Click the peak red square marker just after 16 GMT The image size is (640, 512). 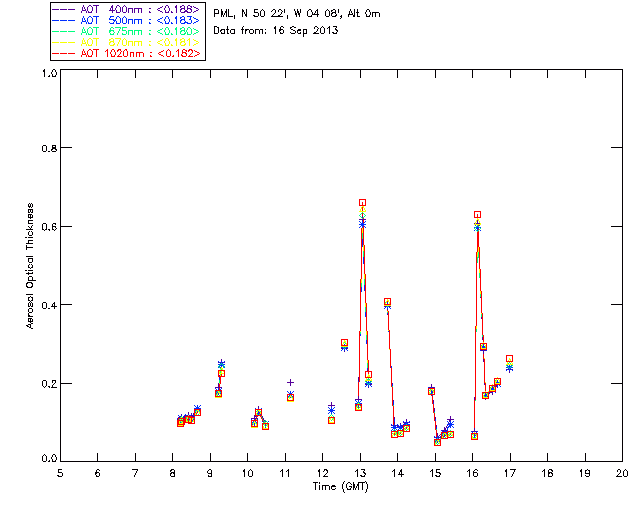pyautogui.click(x=477, y=214)
